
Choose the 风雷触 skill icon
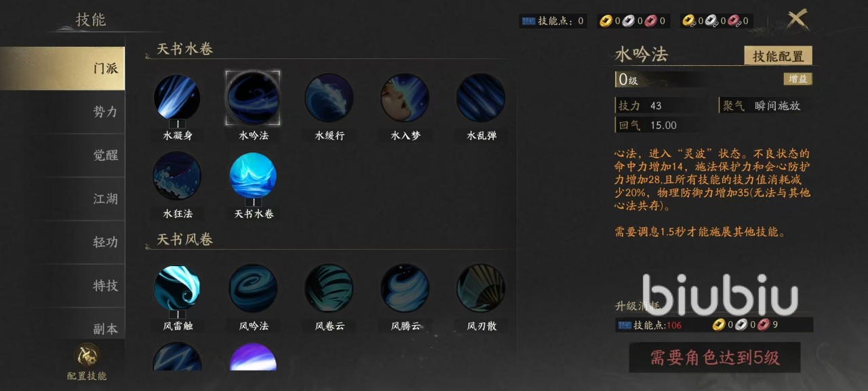tap(177, 288)
